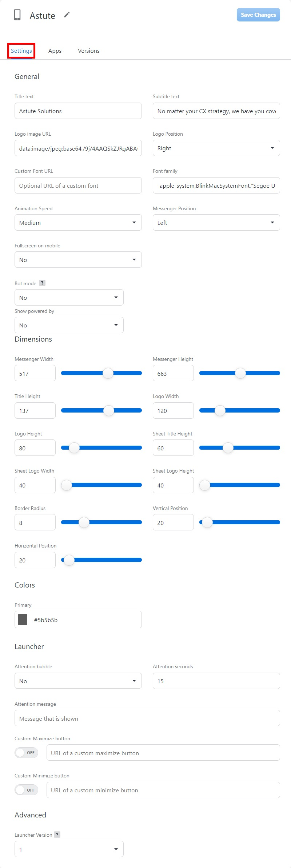Viewport: 291px width, 868px height.
Task: Click the mobile device icon
Action: (x=17, y=15)
